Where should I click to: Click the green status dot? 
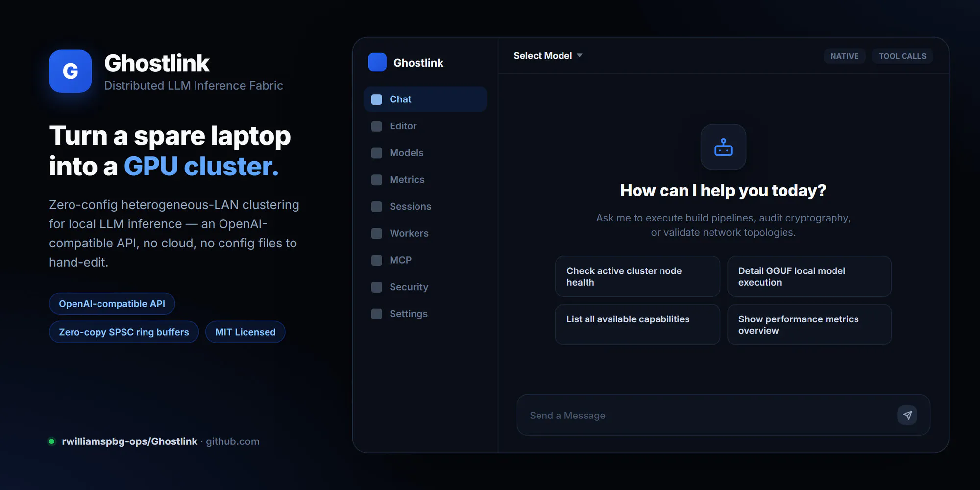coord(51,441)
